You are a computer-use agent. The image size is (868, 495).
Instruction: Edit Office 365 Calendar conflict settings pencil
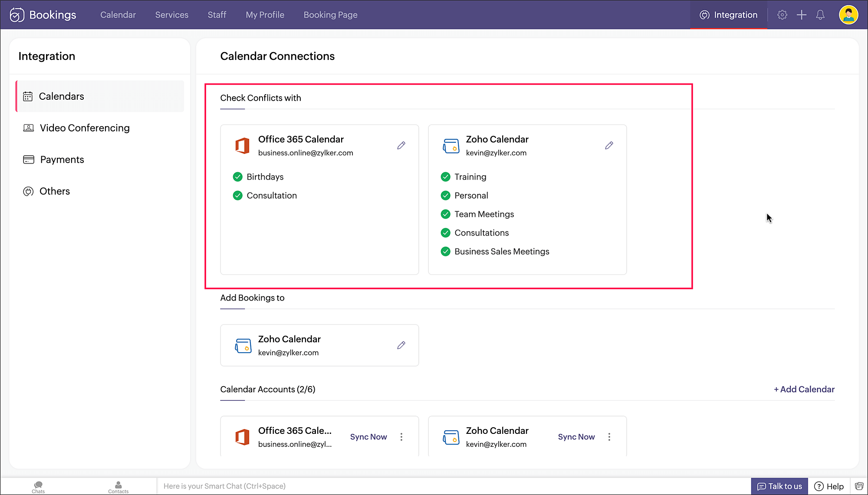pyautogui.click(x=401, y=145)
